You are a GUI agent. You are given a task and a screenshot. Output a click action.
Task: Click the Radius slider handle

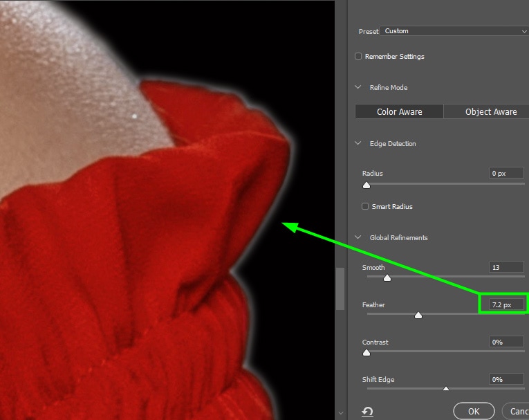366,185
